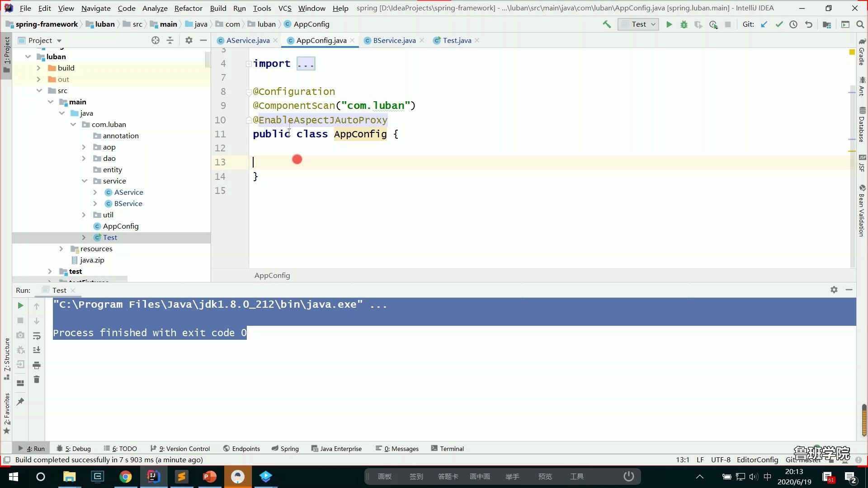868x488 pixels.
Task: Open the Bean Validation tool window
Action: click(862, 210)
